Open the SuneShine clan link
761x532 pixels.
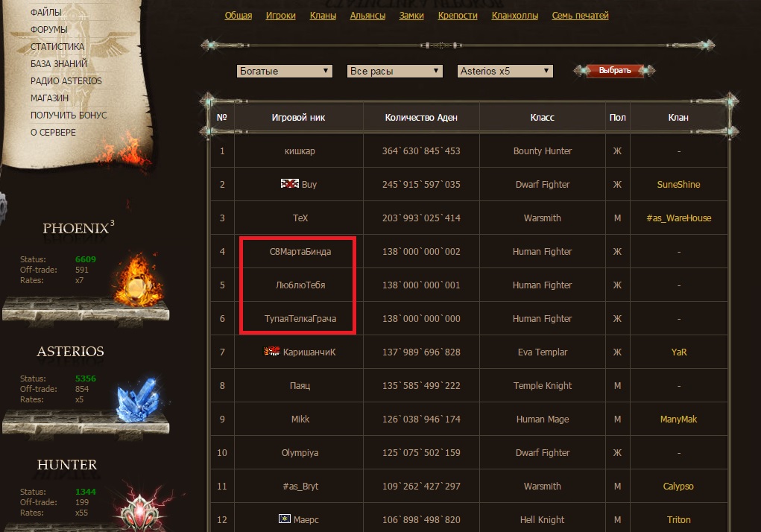click(x=678, y=184)
